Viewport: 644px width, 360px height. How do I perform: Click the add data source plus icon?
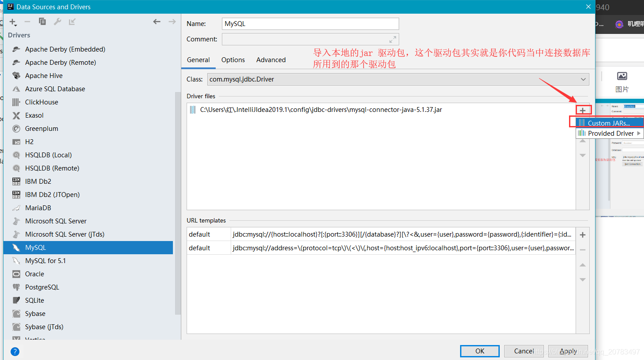click(x=13, y=22)
